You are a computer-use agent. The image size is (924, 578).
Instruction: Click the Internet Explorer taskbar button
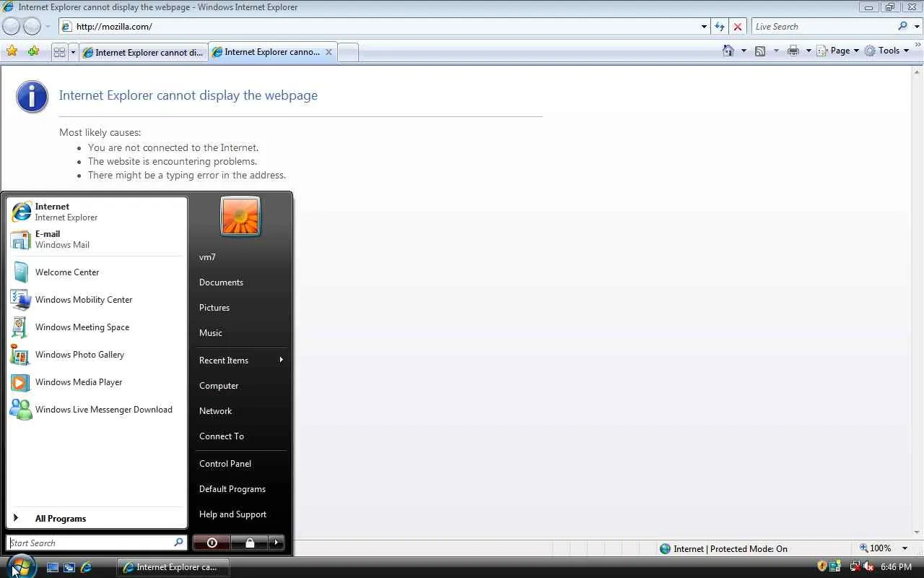coord(173,567)
